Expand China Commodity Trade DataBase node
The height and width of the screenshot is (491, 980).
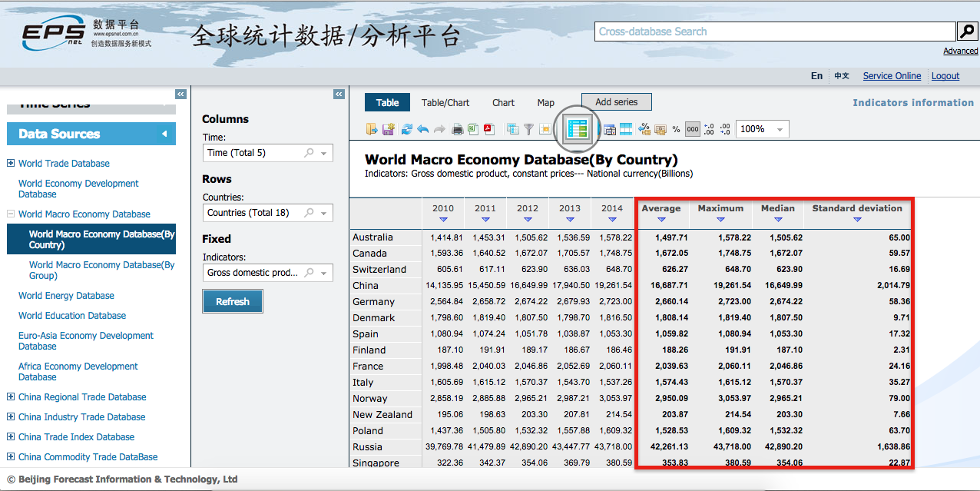click(x=11, y=456)
